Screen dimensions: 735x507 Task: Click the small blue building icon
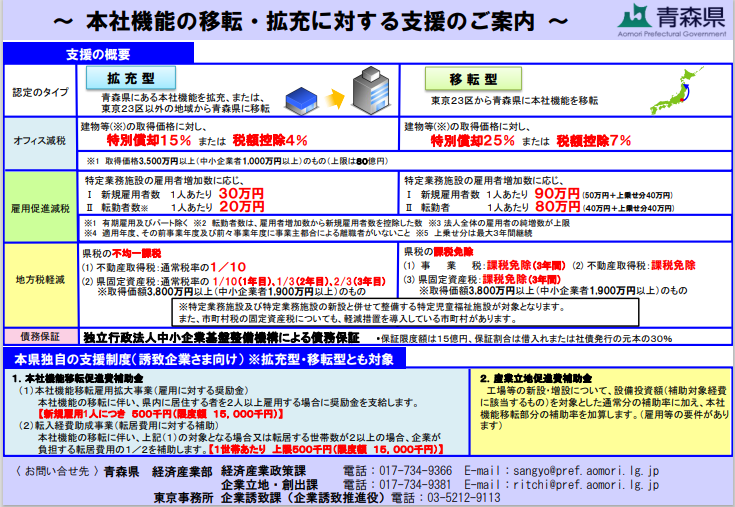pyautogui.click(x=298, y=98)
